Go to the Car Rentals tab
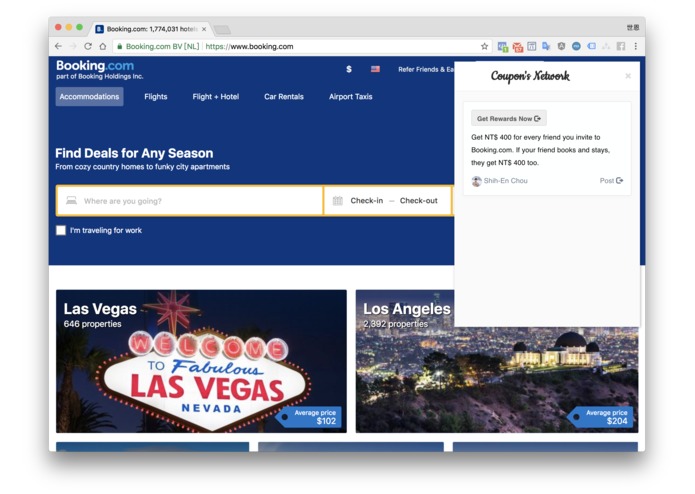Viewport: 695px width, 494px height. click(284, 97)
